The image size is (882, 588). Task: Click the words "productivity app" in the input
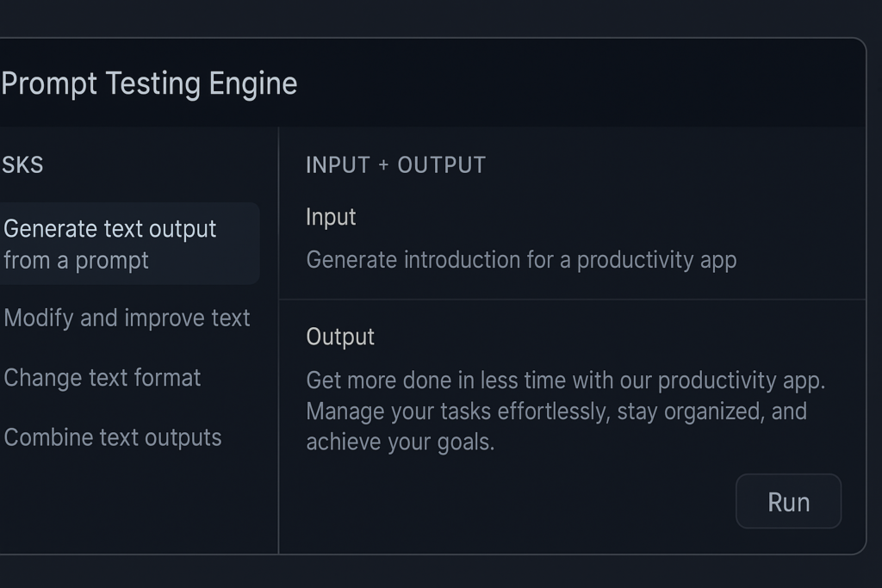[656, 260]
